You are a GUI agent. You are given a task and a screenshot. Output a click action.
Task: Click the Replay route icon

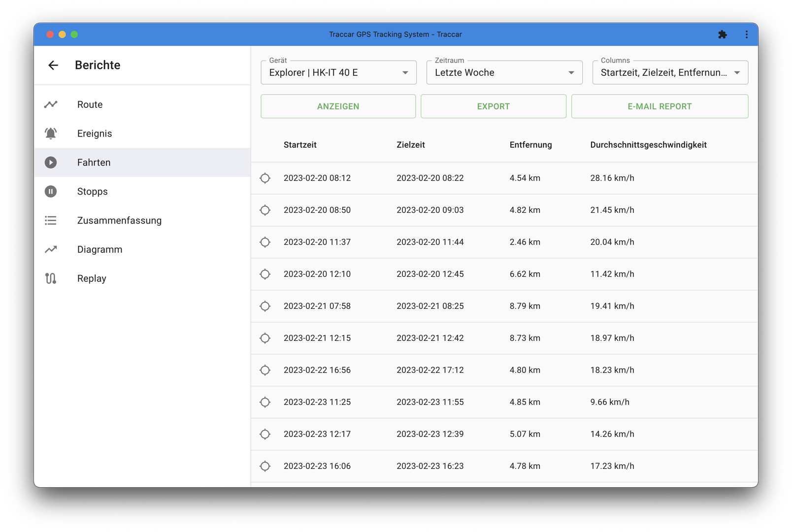[x=51, y=279]
